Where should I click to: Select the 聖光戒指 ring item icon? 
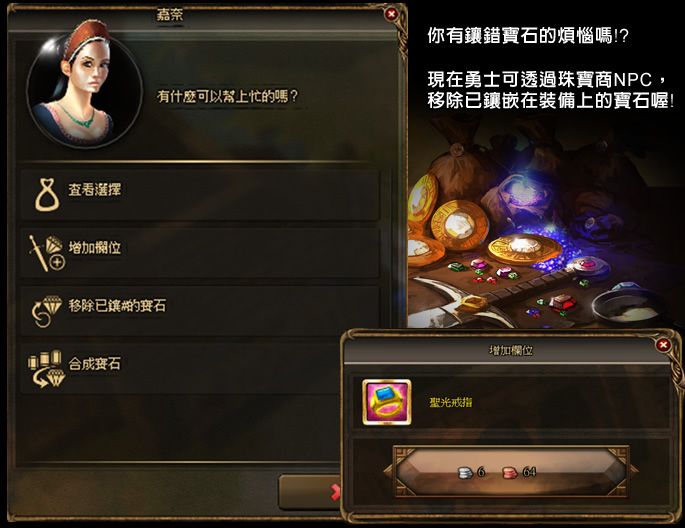point(387,402)
